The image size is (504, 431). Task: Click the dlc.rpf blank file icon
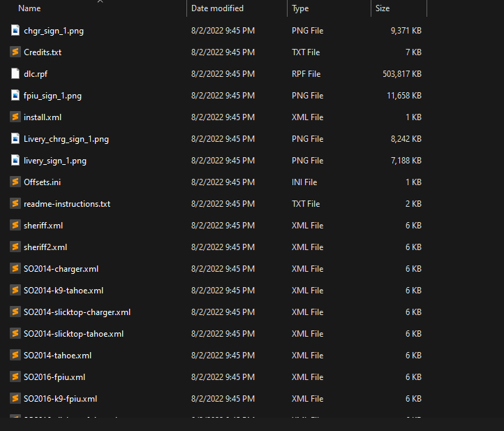coord(15,74)
